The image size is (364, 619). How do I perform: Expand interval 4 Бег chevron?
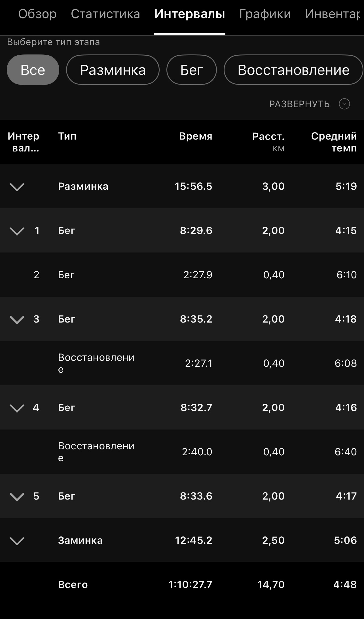pos(17,408)
